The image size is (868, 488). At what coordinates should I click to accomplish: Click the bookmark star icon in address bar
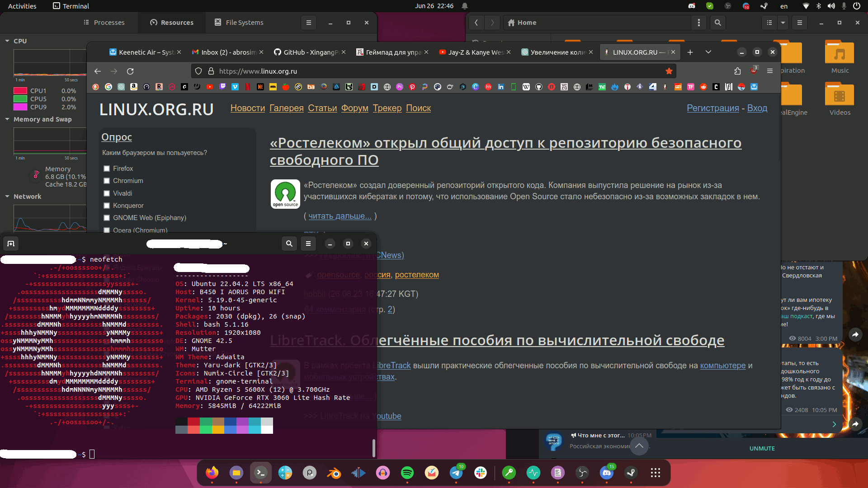point(669,70)
